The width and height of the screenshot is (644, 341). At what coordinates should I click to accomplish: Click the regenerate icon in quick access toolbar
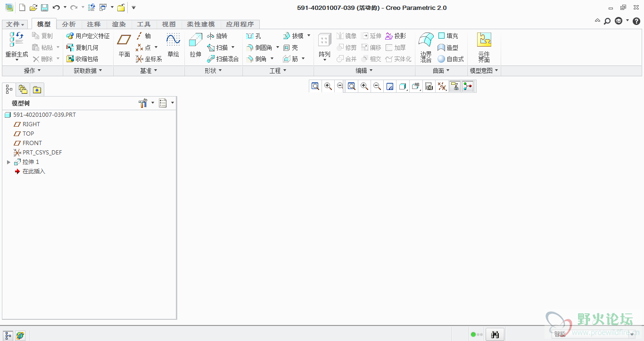(x=91, y=8)
